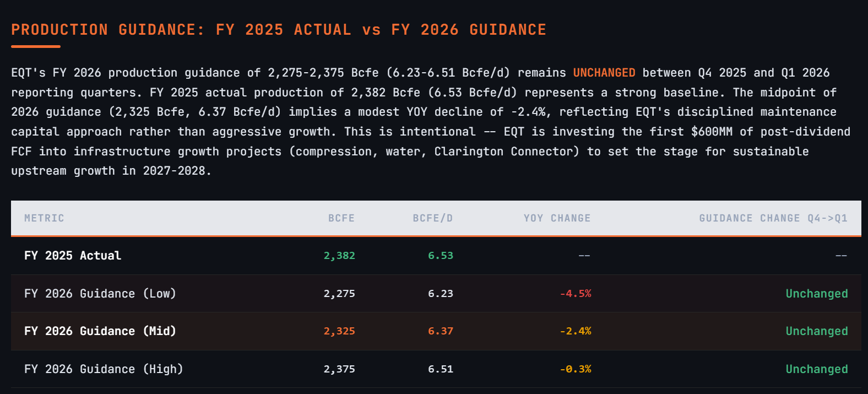Click the green 2,382 Bcfe table value
Screen dimensions: 868x394
click(x=339, y=256)
